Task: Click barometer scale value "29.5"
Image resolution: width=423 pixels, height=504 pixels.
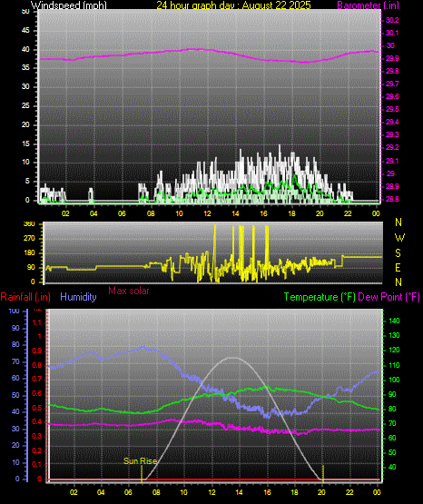Action: [392, 109]
